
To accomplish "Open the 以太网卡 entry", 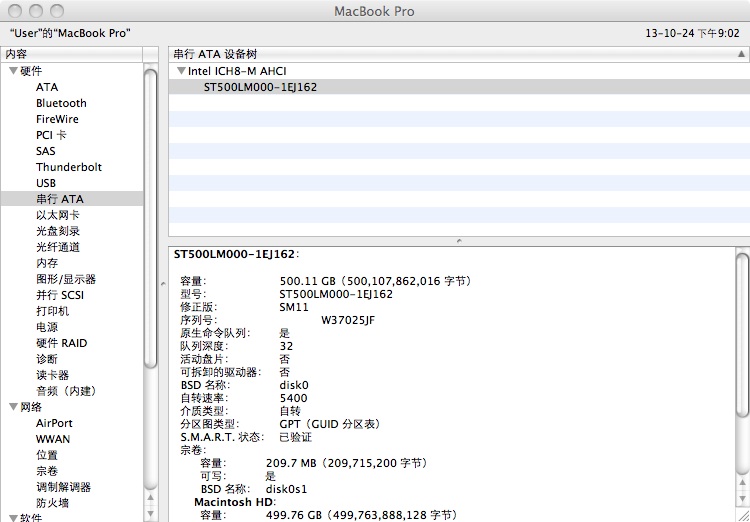I will [57, 215].
